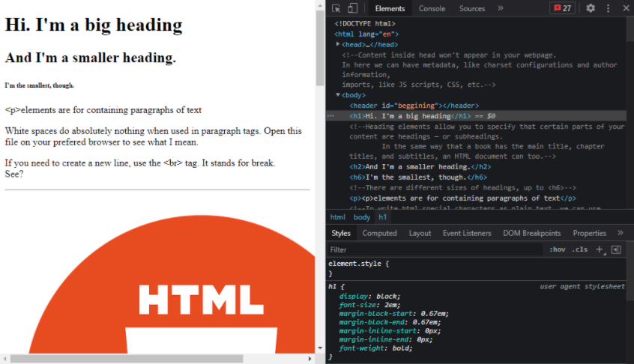Click the font-size: 2em declaration

coord(369,305)
